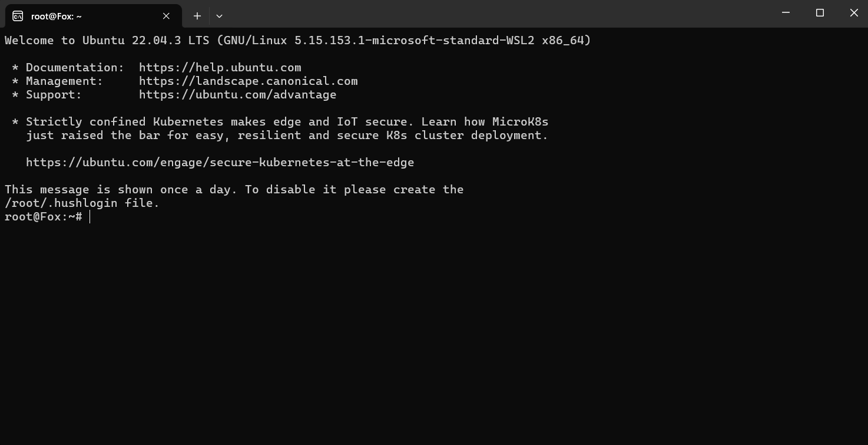Open the https://ubuntu.com/advantage support link
Viewport: 868px width, 445px height.
pos(238,95)
